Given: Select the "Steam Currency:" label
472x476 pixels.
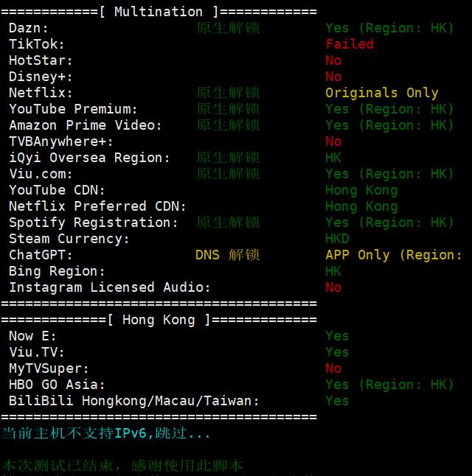Looking at the screenshot, I should [x=69, y=239].
